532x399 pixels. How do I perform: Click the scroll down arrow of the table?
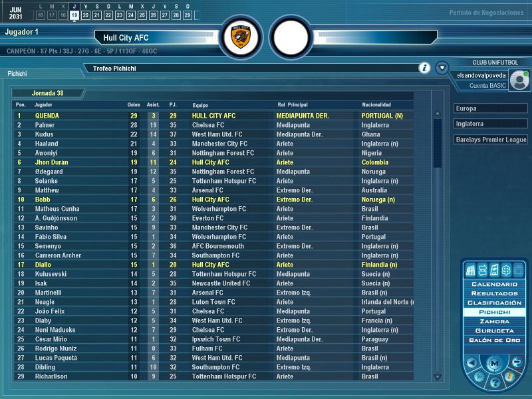coord(437,376)
